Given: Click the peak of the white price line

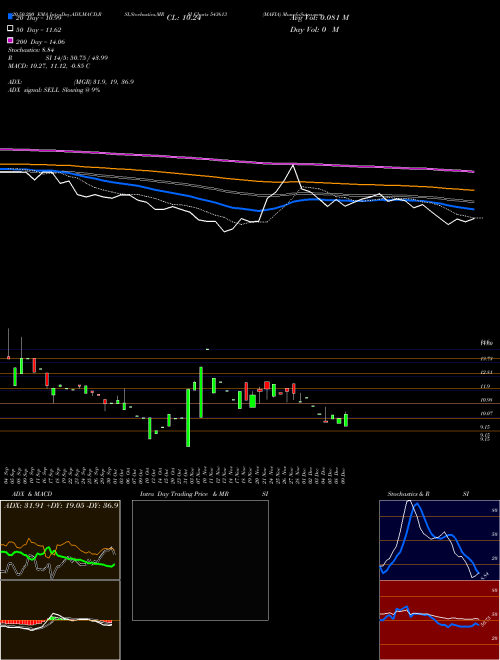Looking at the screenshot, I should 293,165.
